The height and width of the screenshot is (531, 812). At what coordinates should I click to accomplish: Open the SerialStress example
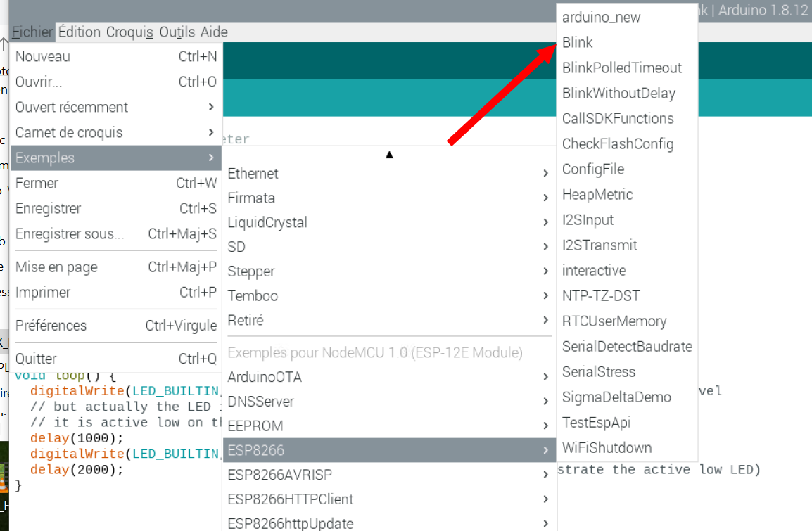(x=627, y=372)
